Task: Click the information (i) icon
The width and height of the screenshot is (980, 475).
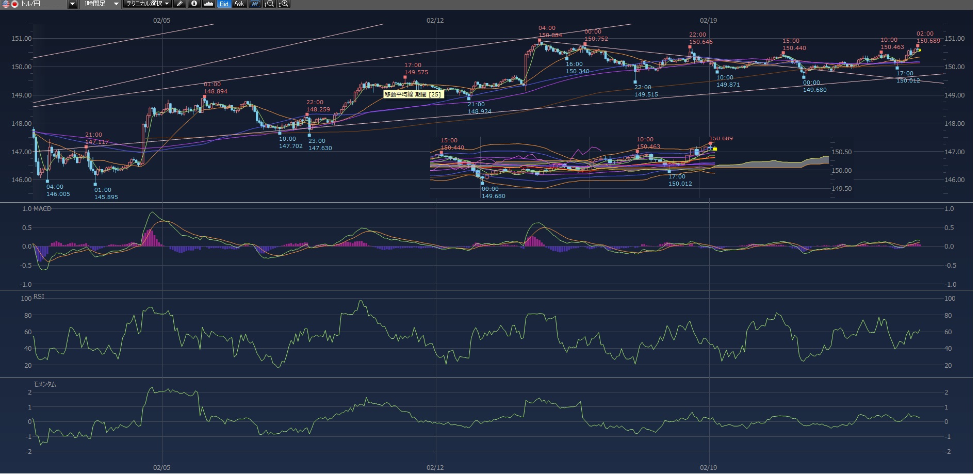Action: 194,4
